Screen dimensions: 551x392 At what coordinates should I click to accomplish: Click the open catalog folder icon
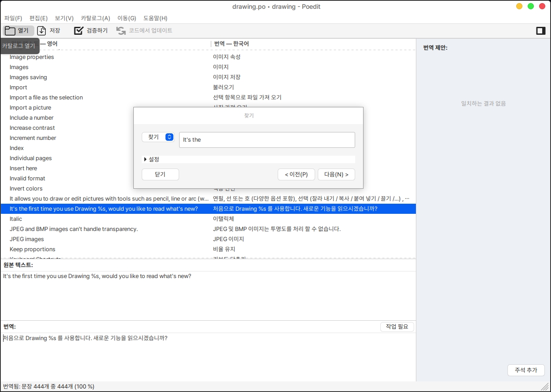coord(10,31)
